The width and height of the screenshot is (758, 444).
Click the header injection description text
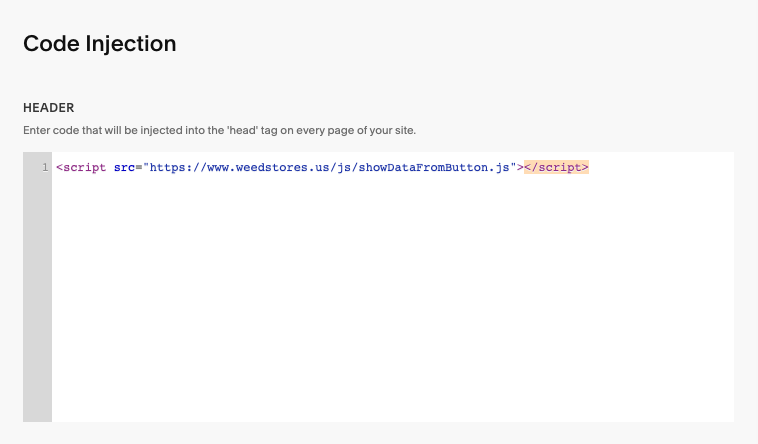219,131
